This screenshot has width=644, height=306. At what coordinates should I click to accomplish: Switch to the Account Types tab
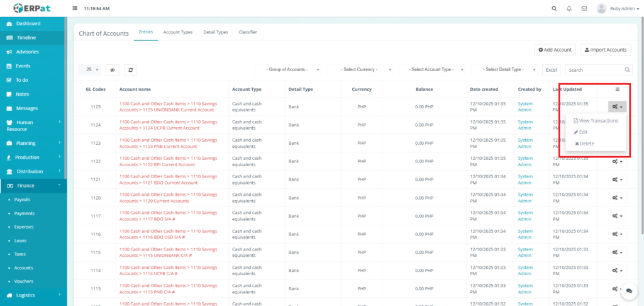pos(177,32)
